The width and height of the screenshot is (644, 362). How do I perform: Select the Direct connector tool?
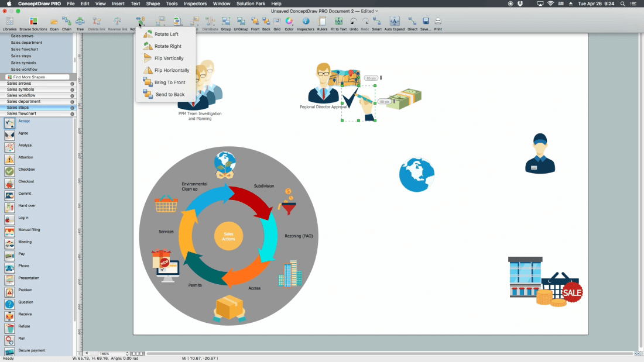(412, 23)
